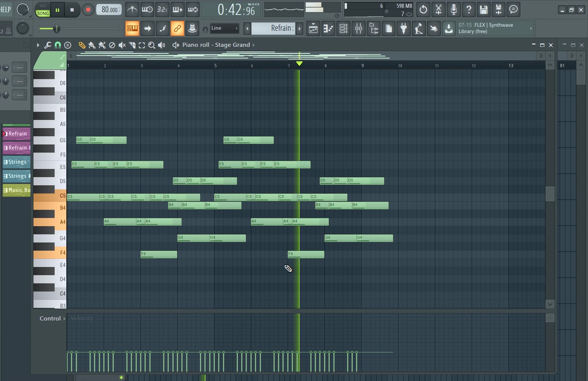Select the Music Bo pattern in the picker
Screen dimensions: 588x381
pyautogui.click(x=16, y=190)
